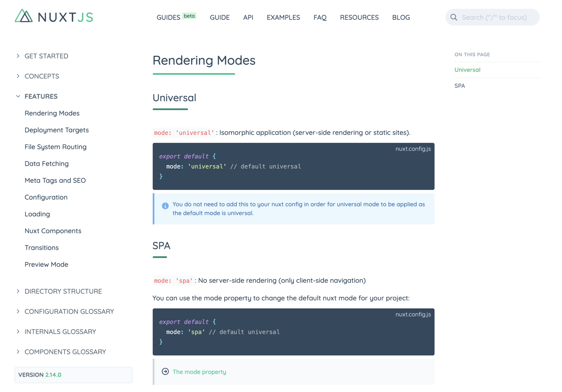562x392 pixels.
Task: Click the search magnifier icon
Action: pyautogui.click(x=454, y=17)
